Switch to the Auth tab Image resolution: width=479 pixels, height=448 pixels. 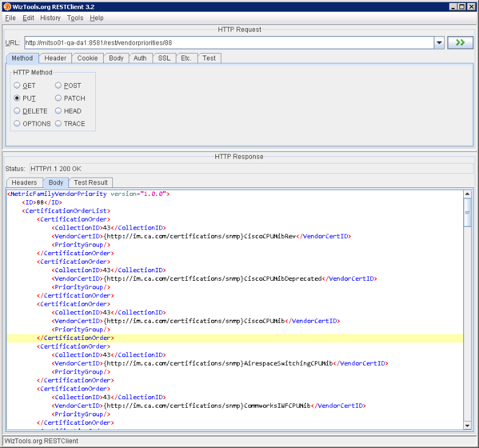[x=140, y=58]
